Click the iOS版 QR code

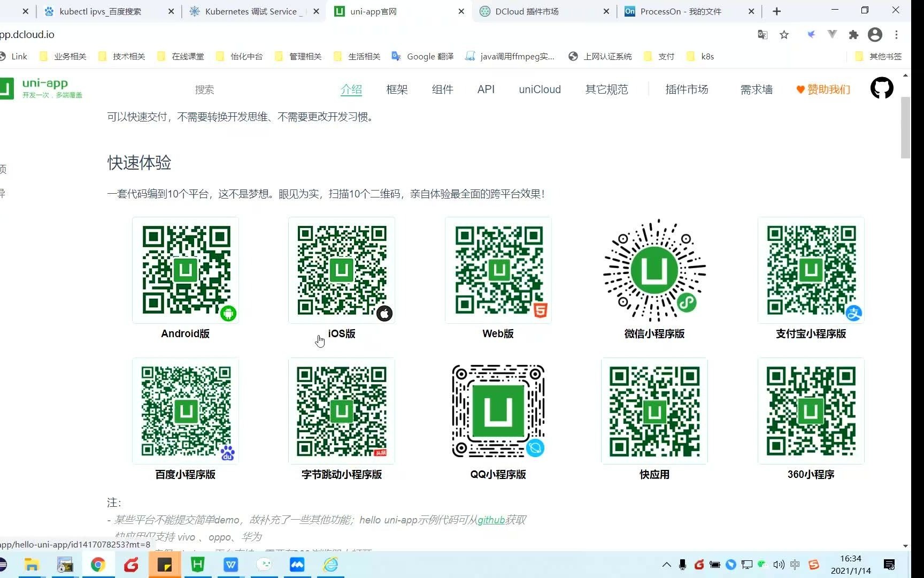pos(342,270)
